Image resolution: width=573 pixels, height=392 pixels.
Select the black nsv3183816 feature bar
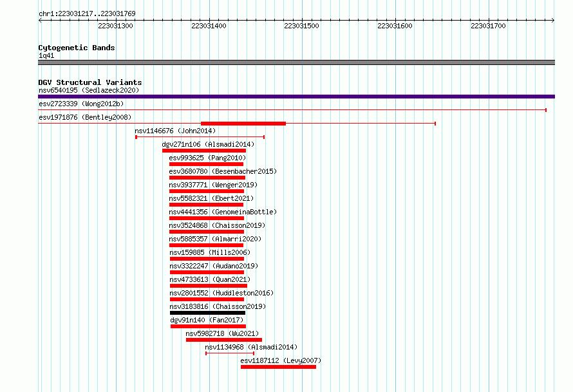click(207, 313)
